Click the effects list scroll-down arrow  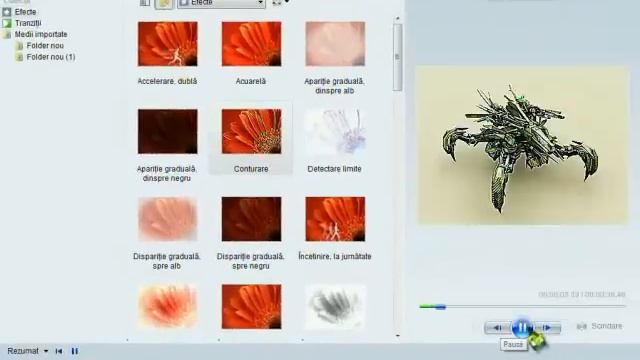point(398,336)
